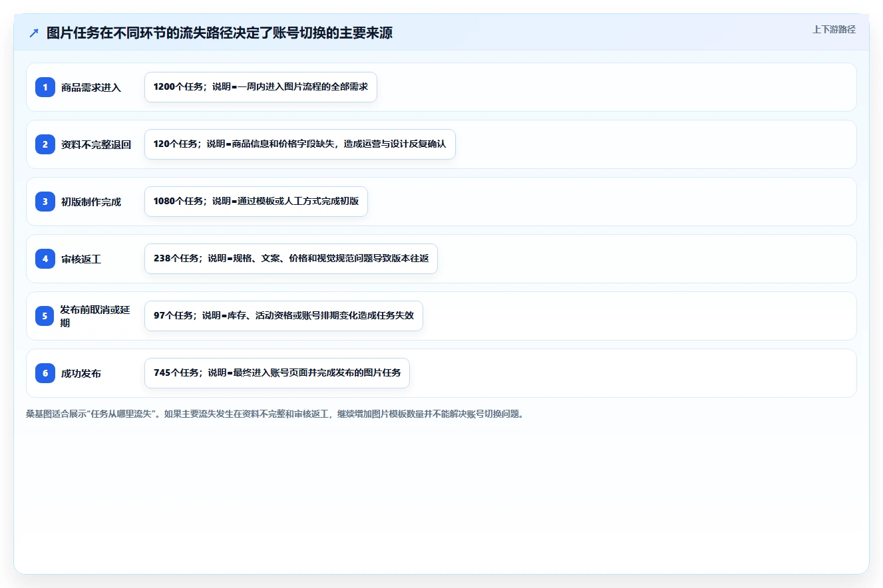Click the 120个任务 description chip
This screenshot has height=588, width=883.
point(300,144)
